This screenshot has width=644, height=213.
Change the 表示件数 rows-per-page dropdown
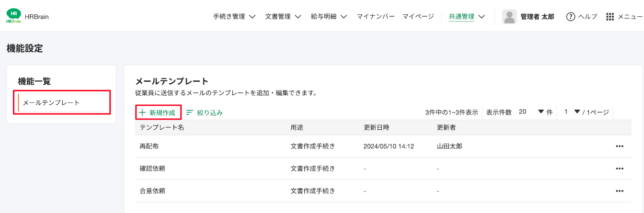point(532,112)
